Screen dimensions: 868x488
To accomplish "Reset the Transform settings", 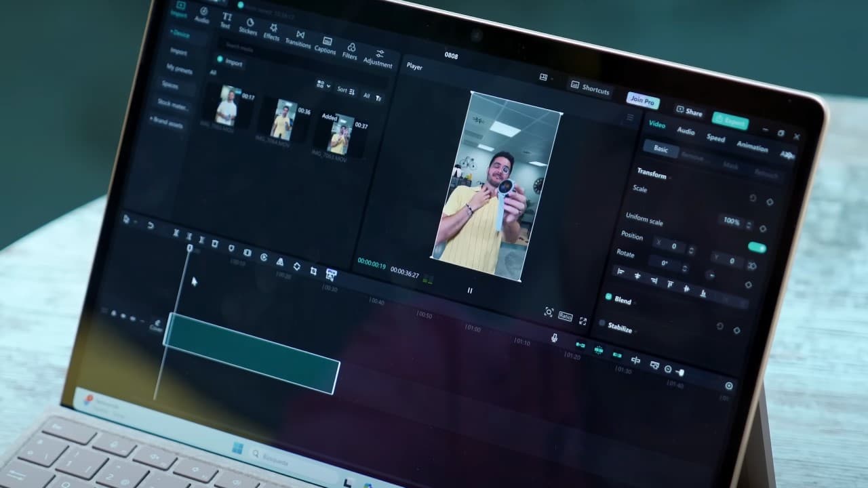I will point(752,198).
